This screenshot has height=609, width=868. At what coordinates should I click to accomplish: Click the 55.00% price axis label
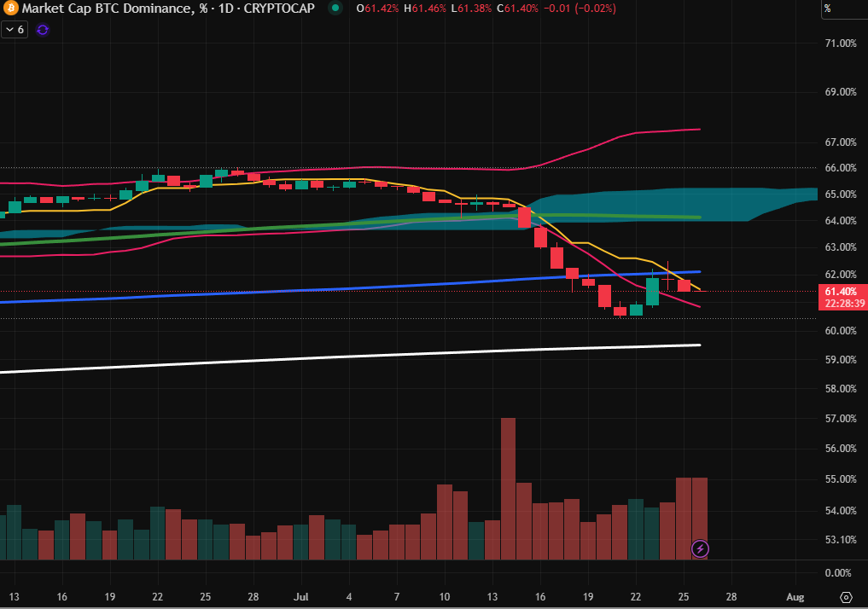pos(841,479)
